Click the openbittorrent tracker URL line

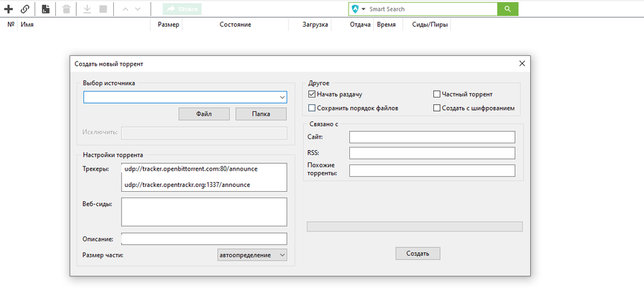(191, 169)
